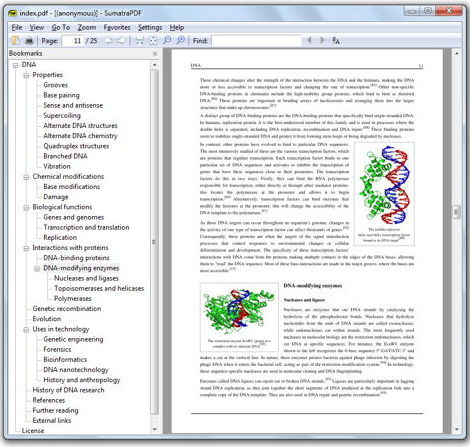Collapse the Biological functions branch
The height and width of the screenshot is (447, 470).
(26, 208)
